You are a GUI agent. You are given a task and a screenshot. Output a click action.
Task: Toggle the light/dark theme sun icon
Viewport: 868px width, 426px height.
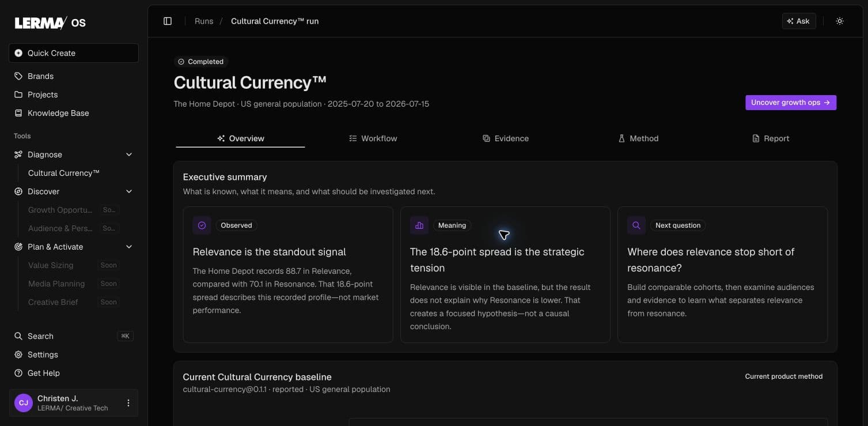(840, 21)
